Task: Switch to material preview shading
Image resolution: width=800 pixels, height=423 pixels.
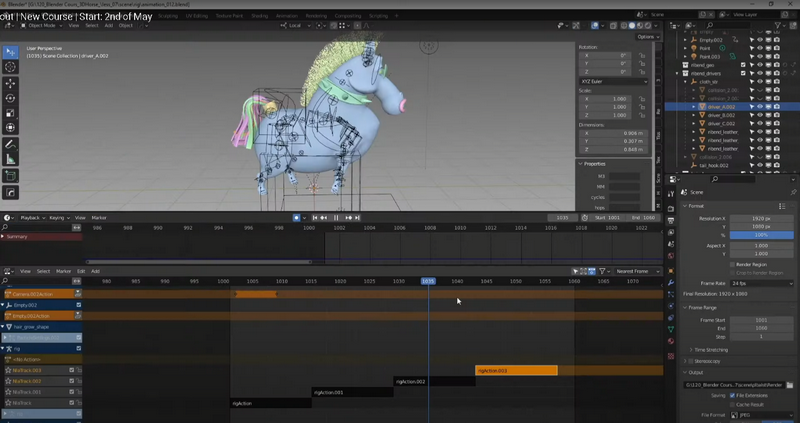Action: [640, 26]
